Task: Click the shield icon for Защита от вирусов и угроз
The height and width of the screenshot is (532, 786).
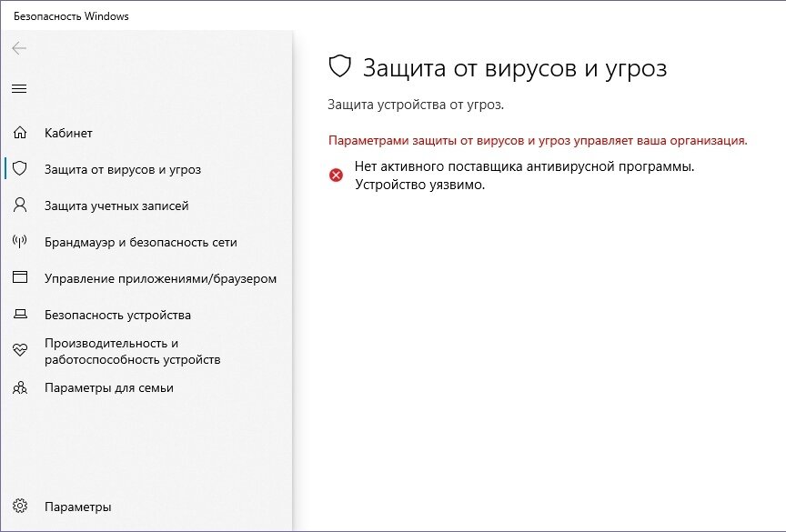Action: (19, 169)
